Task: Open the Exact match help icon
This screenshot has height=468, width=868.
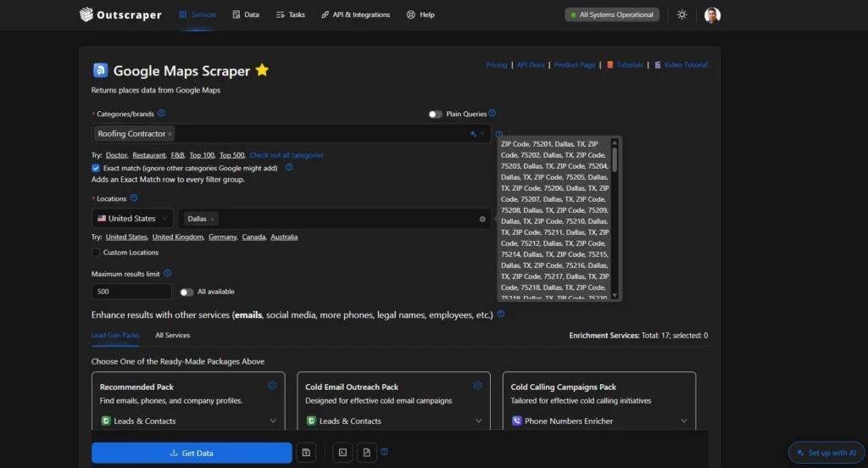Action: [x=289, y=167]
